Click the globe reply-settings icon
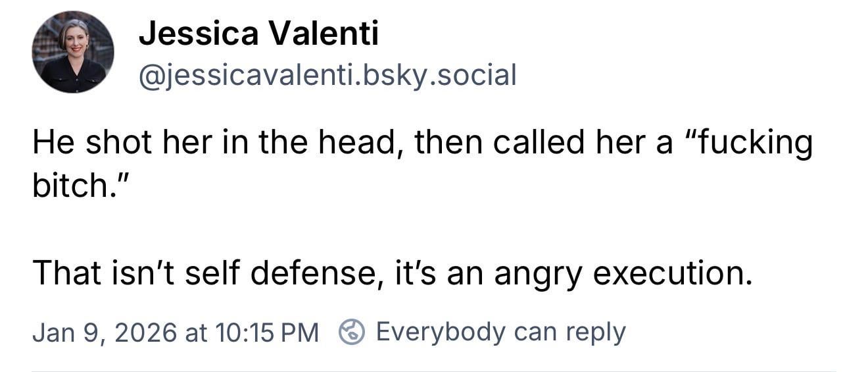Viewport: 868px width, 372px height. tap(351, 332)
